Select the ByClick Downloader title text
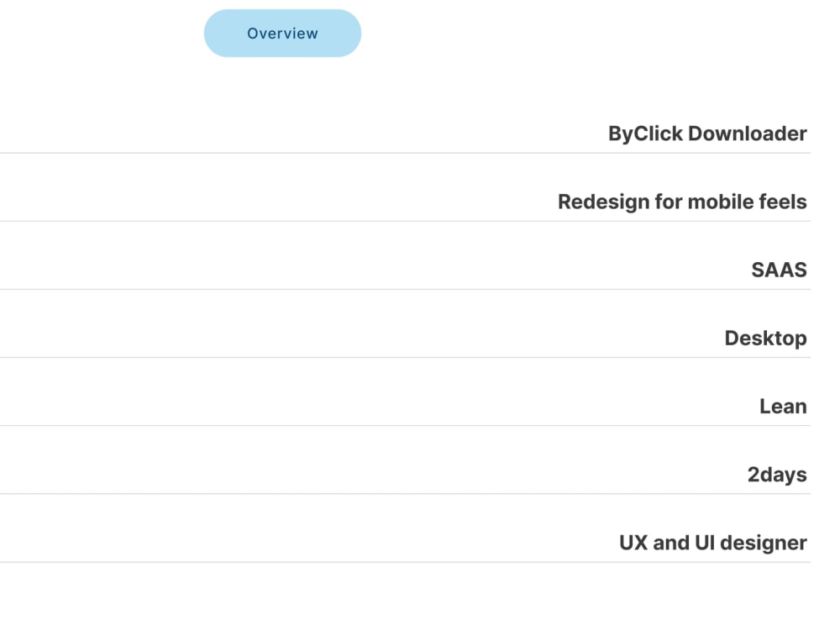 tap(707, 134)
